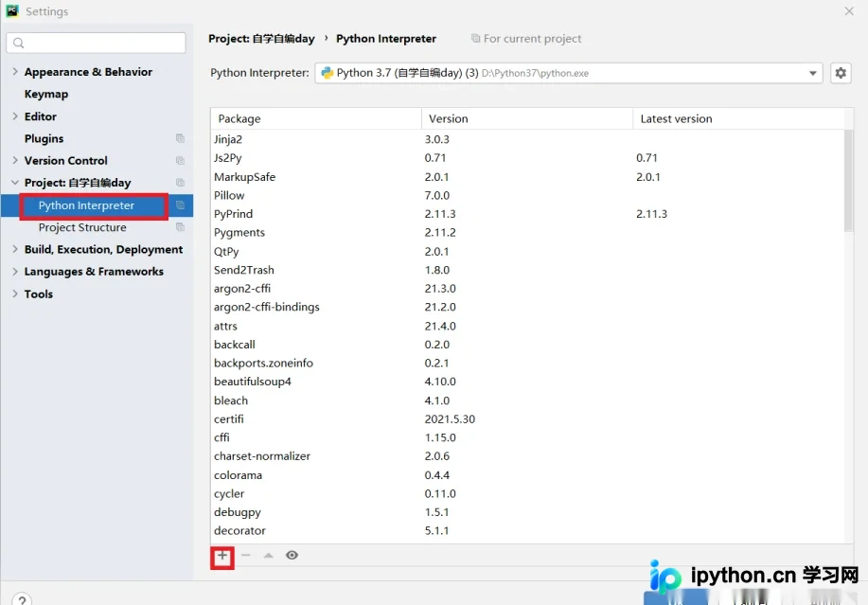Select the PyPrind package row
The image size is (868, 605).
point(527,214)
